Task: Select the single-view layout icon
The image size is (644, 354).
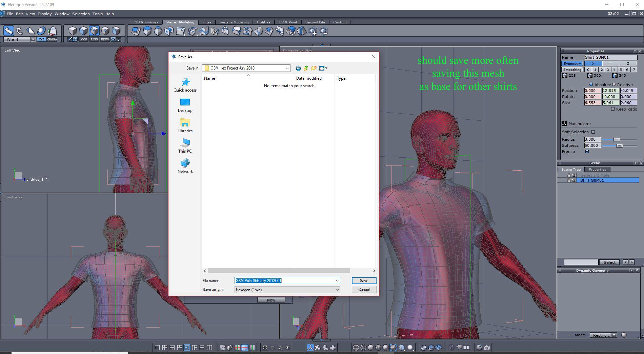Action: 157,348
